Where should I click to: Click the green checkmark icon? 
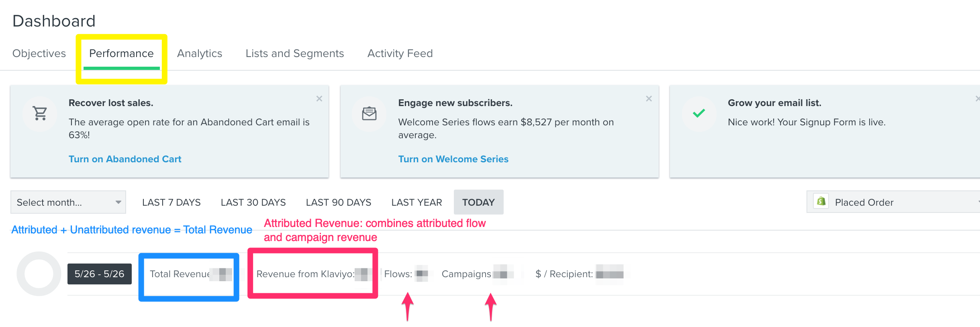(x=699, y=113)
